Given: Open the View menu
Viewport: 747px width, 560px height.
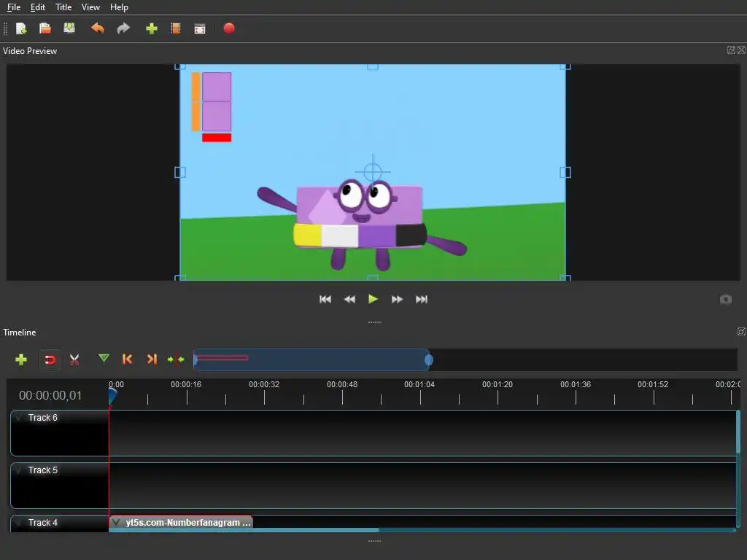Looking at the screenshot, I should [90, 7].
